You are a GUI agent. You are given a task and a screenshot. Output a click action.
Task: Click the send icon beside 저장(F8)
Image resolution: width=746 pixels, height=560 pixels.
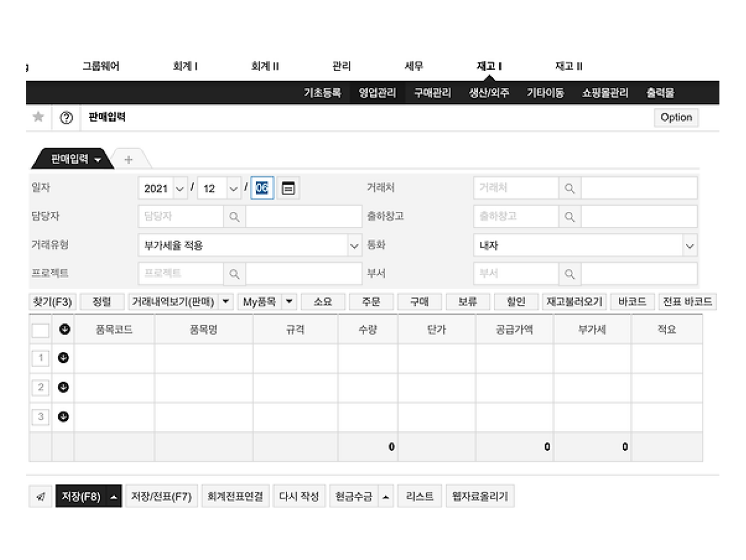(x=41, y=497)
